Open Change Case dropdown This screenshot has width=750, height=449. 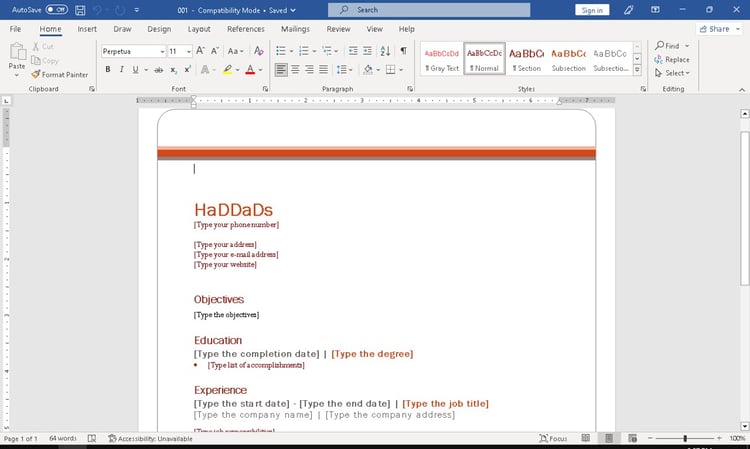(x=235, y=51)
